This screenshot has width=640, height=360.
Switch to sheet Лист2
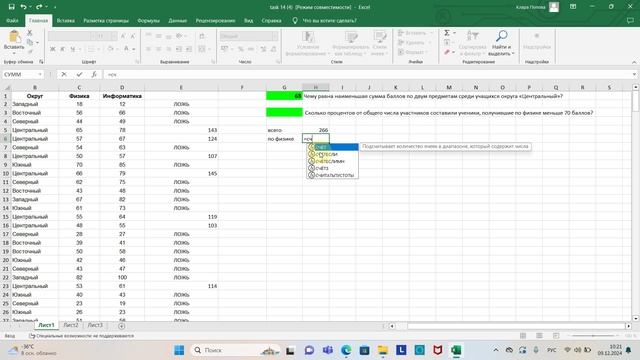[x=71, y=325]
